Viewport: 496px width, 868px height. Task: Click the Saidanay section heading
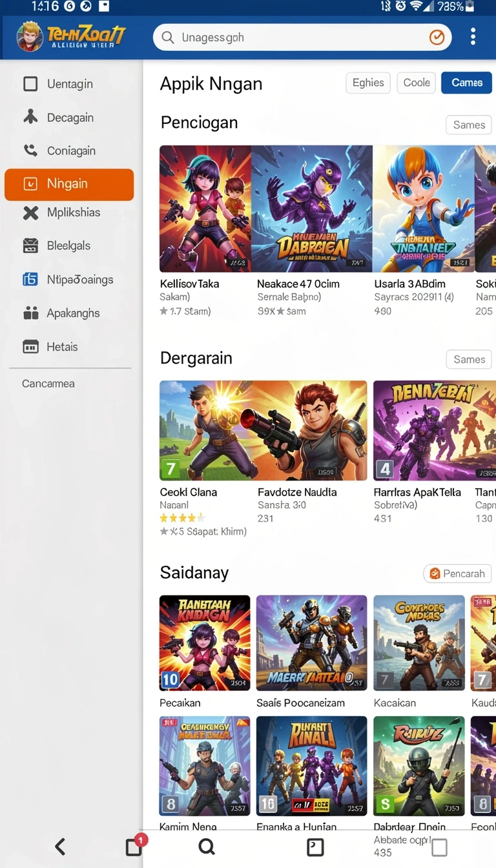(194, 573)
